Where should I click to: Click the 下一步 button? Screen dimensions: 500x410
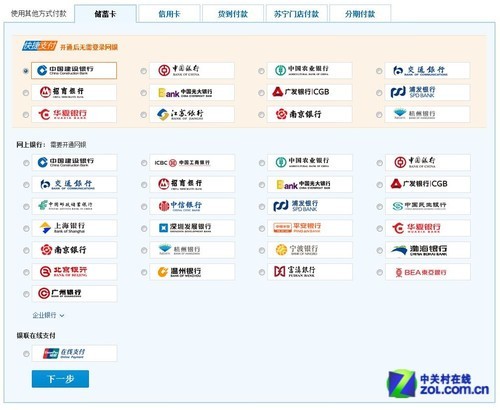pyautogui.click(x=60, y=379)
